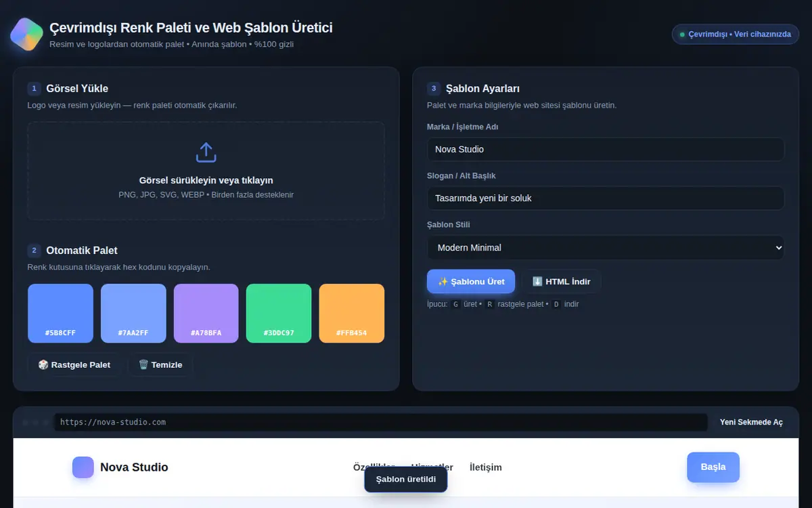Click the orange #FFB454 swatch

[352, 314]
